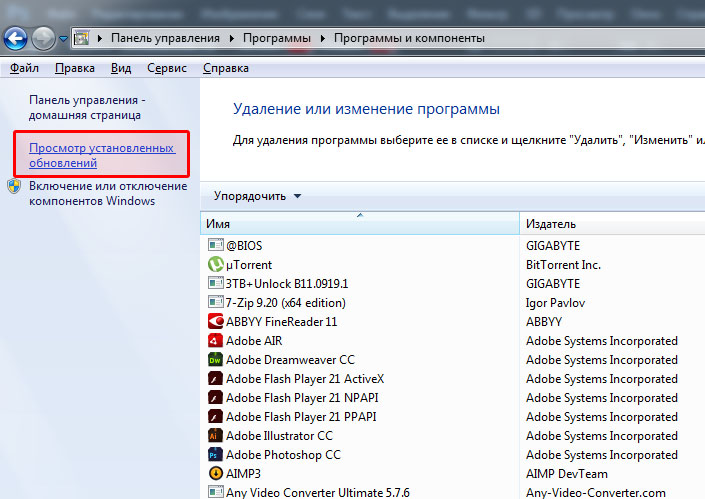Click the 3TB+Unlock program icon
The height and width of the screenshot is (499, 705).
[x=216, y=283]
